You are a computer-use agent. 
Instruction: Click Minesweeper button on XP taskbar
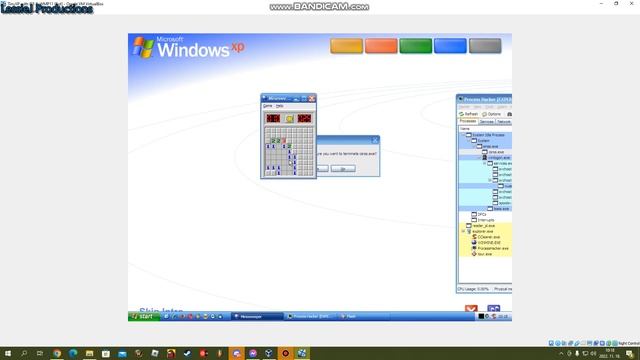point(257,317)
